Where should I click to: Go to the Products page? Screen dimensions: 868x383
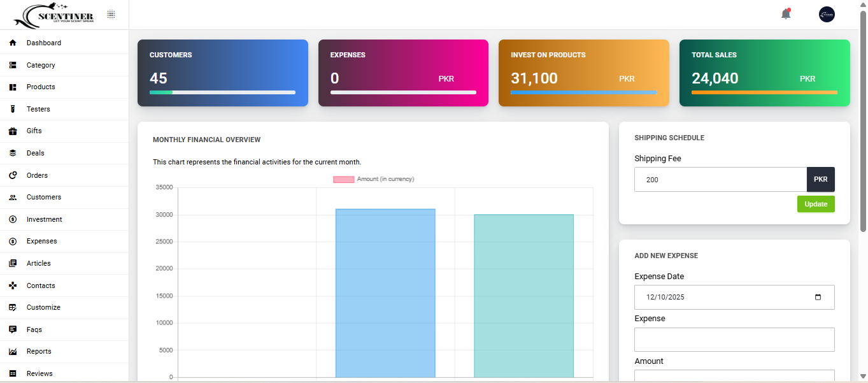41,87
